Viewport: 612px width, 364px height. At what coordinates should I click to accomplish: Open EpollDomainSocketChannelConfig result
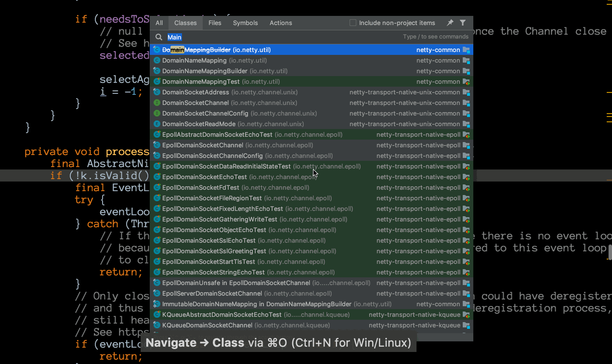tap(312, 156)
